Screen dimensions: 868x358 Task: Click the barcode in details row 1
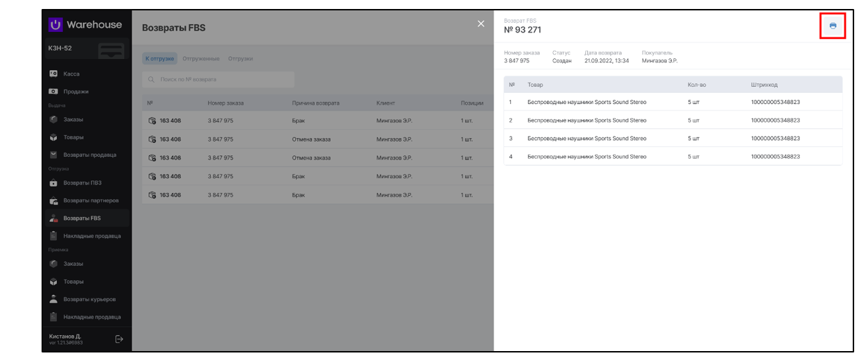[x=775, y=102]
